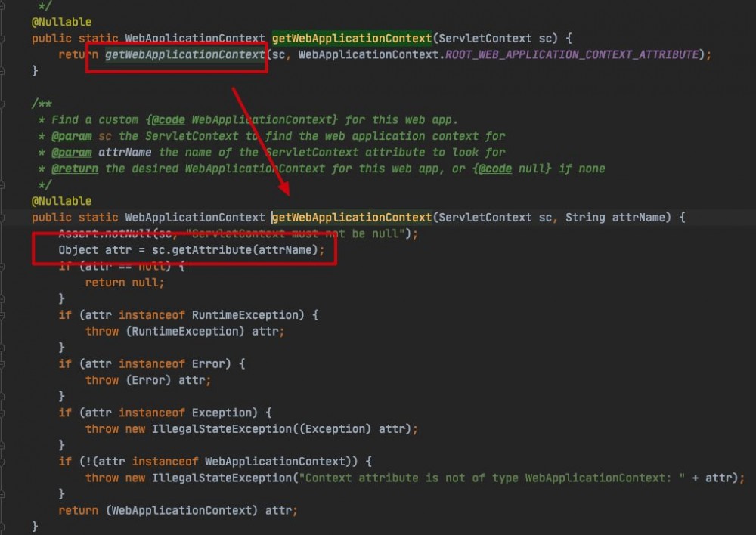Open the first @param link for sc

72,136
